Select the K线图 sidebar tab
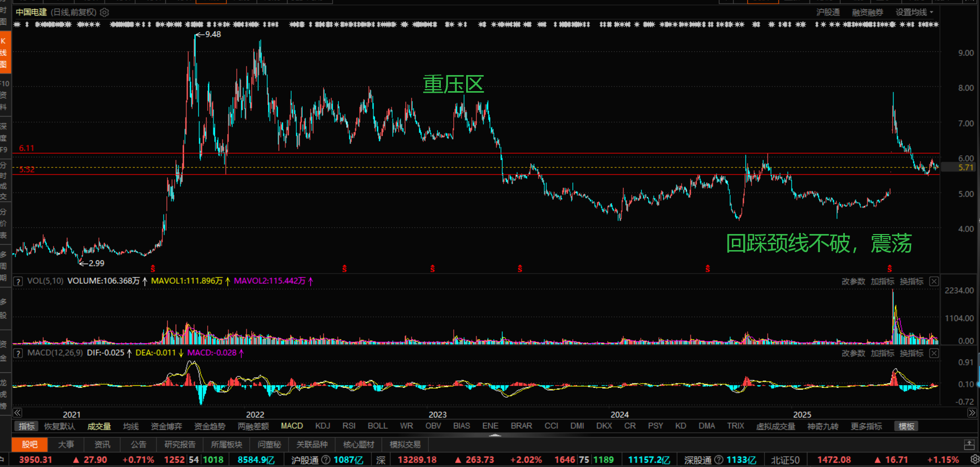This screenshot has height=467, width=980. coord(4,53)
